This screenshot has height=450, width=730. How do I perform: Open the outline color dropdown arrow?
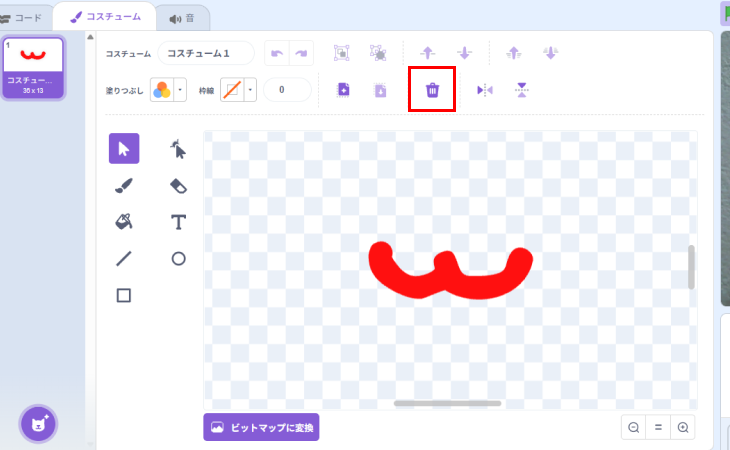[x=250, y=90]
